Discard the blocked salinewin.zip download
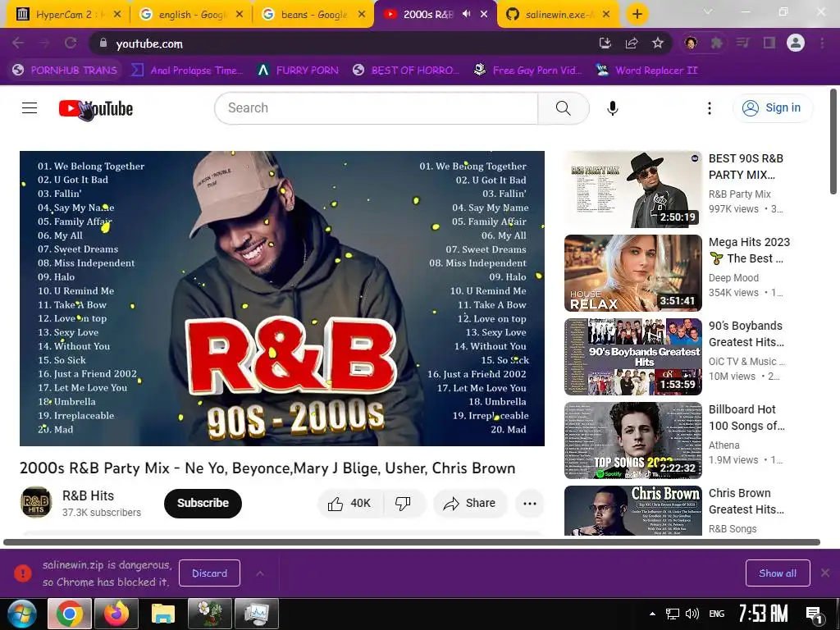Image resolution: width=840 pixels, height=630 pixels. pos(209,573)
